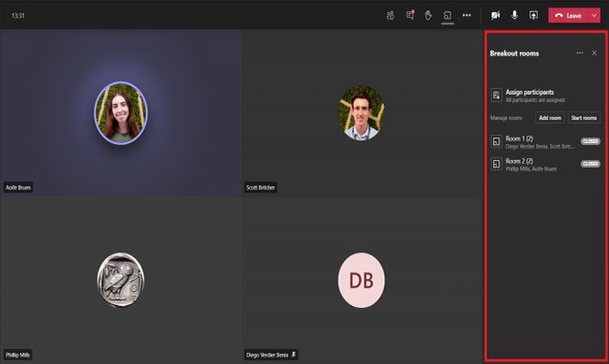Open the share content tray icon

(x=534, y=16)
